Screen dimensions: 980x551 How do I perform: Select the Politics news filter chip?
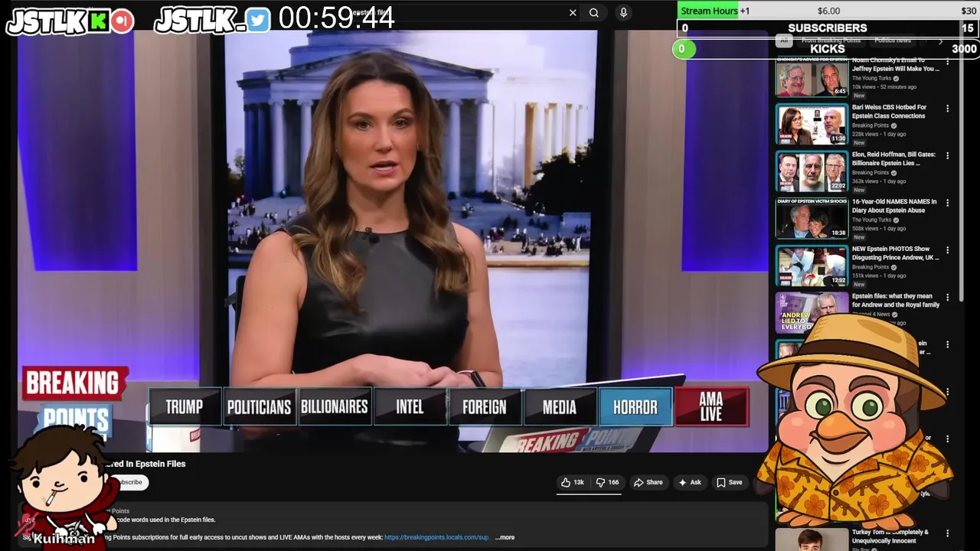tap(893, 41)
